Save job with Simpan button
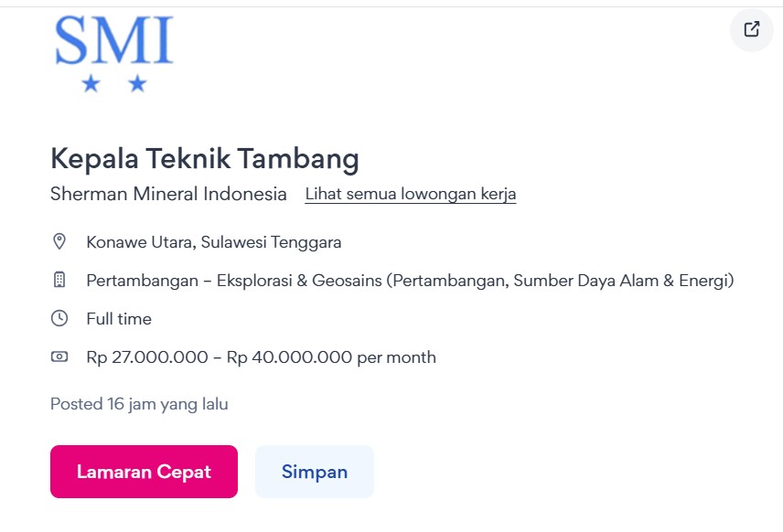Image resolution: width=783 pixels, height=532 pixels. click(x=315, y=471)
